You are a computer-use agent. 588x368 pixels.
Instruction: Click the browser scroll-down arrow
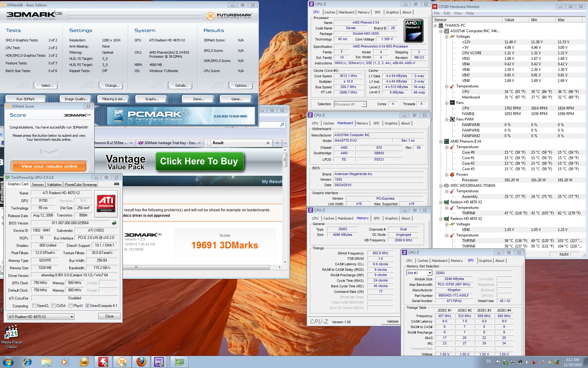coord(285,262)
